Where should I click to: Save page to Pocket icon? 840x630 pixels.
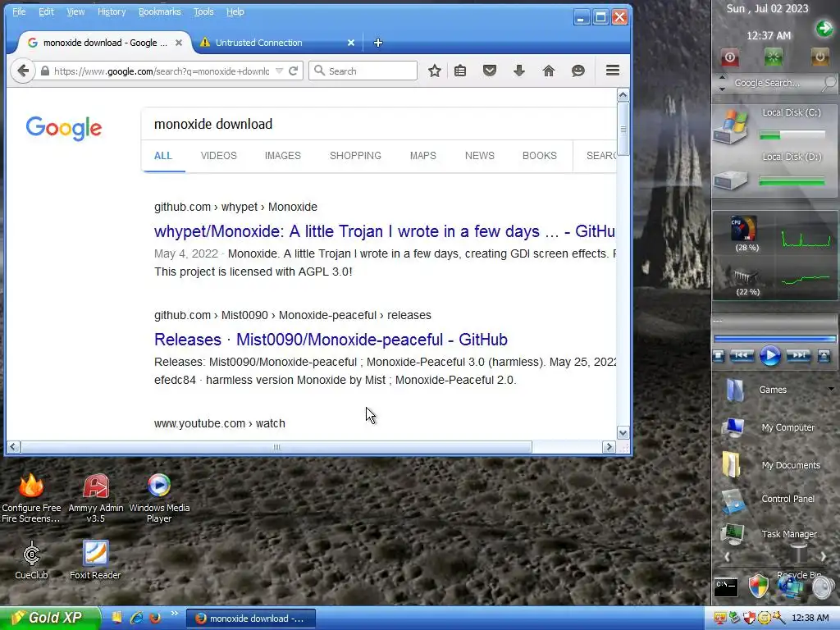490,71
